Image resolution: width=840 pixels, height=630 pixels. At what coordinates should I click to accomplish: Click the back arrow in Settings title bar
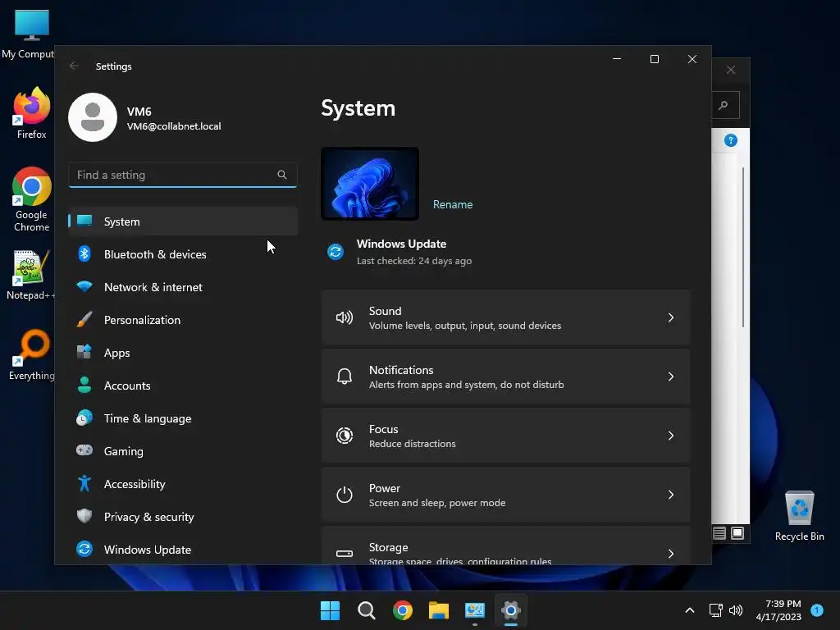(74, 66)
